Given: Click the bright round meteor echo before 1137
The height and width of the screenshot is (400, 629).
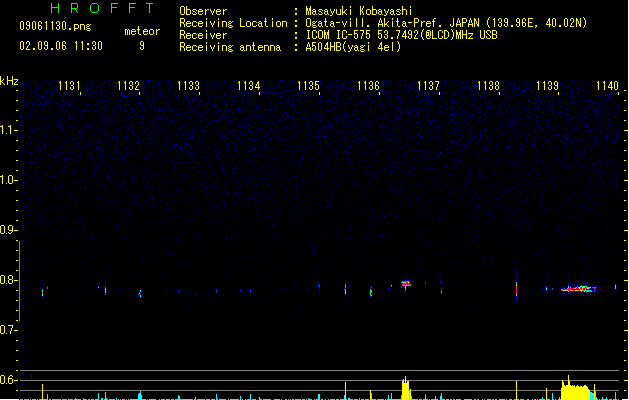Looking at the screenshot, I should (x=406, y=283).
